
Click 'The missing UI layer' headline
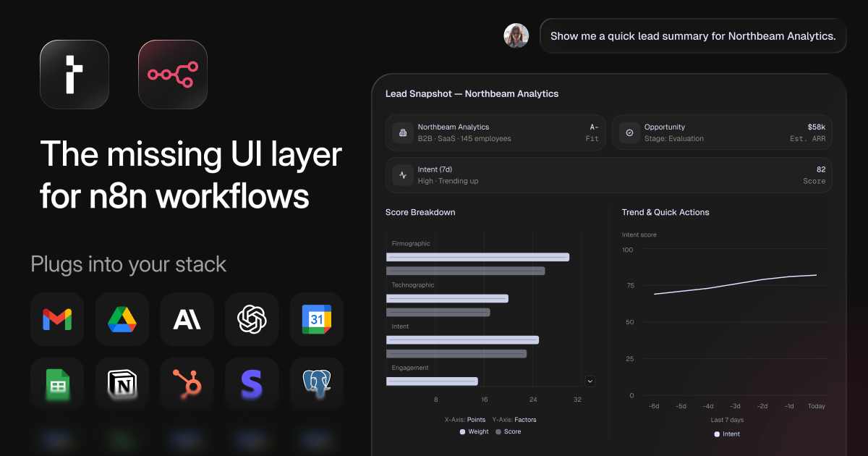(191, 154)
